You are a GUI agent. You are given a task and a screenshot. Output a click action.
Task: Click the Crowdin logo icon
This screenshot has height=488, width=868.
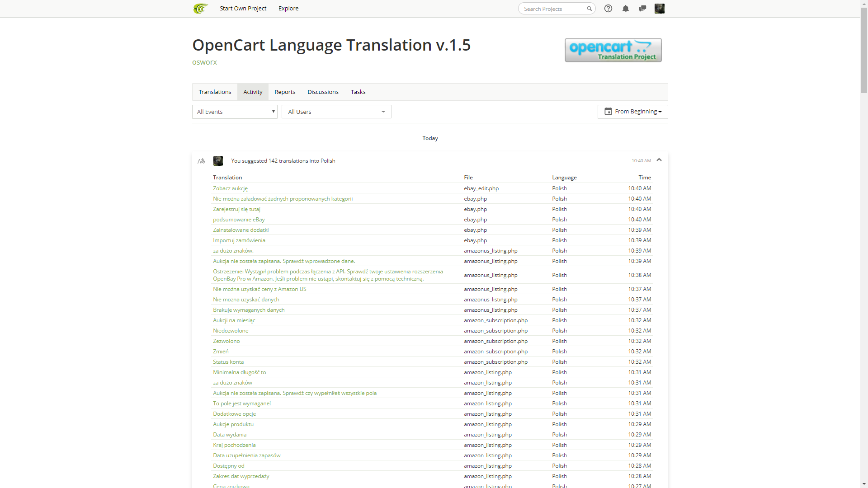tap(201, 9)
